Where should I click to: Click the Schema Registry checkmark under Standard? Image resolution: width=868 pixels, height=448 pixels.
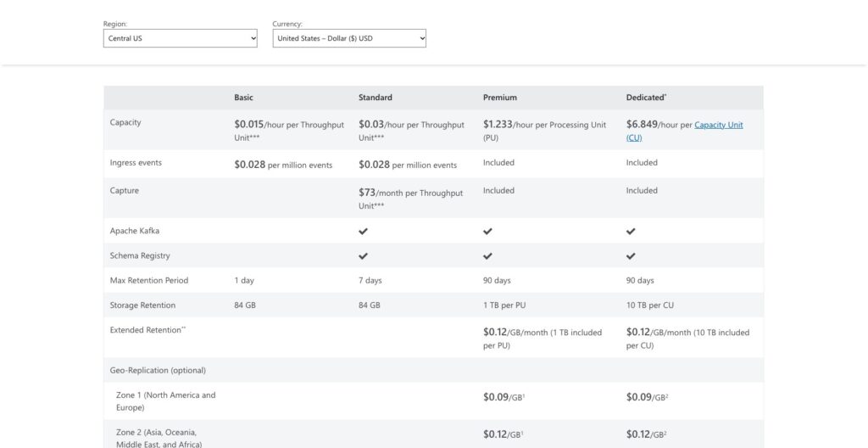point(363,256)
